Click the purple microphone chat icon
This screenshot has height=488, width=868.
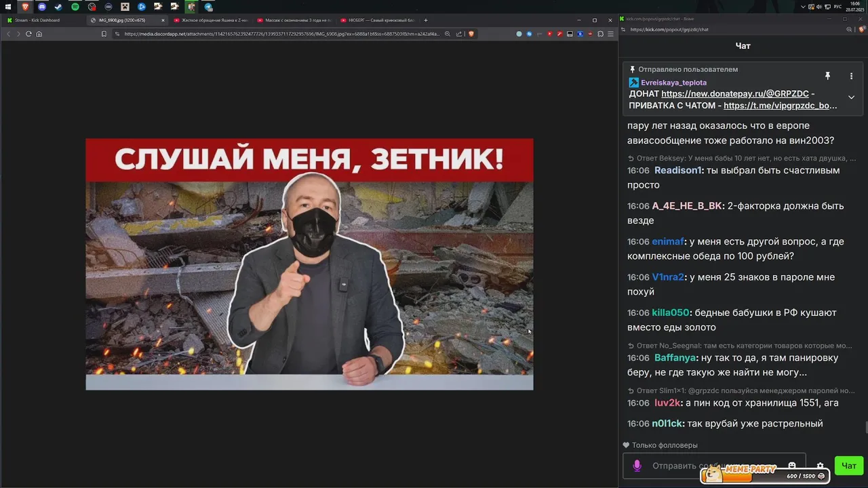pos(637,466)
